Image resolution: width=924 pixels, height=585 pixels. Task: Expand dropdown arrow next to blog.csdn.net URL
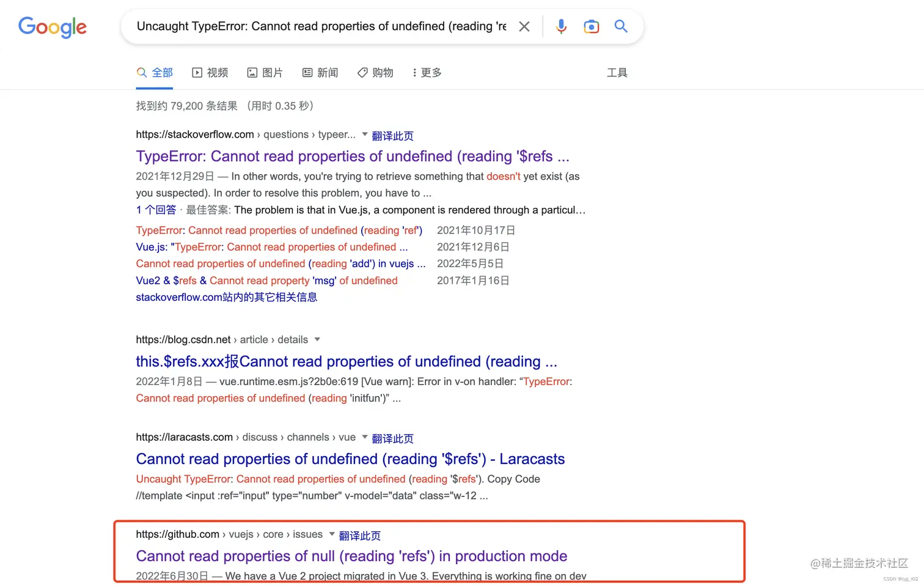pos(317,339)
